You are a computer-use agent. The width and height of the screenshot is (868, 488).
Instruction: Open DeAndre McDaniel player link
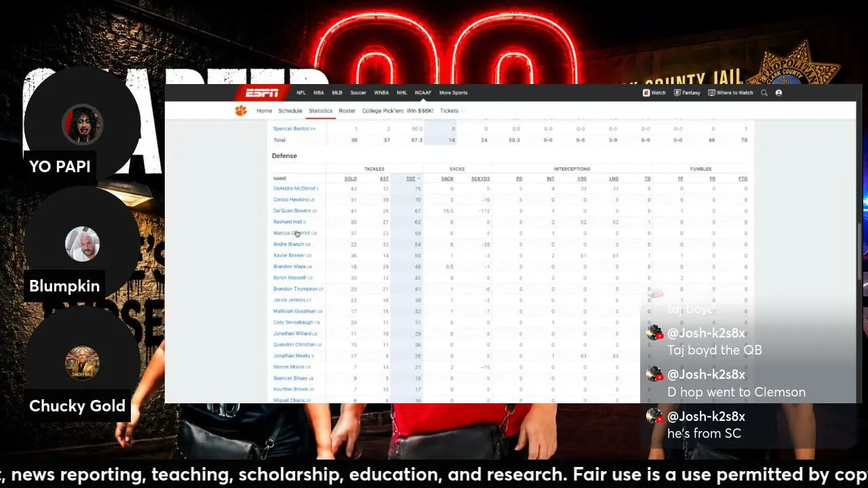tap(294, 188)
